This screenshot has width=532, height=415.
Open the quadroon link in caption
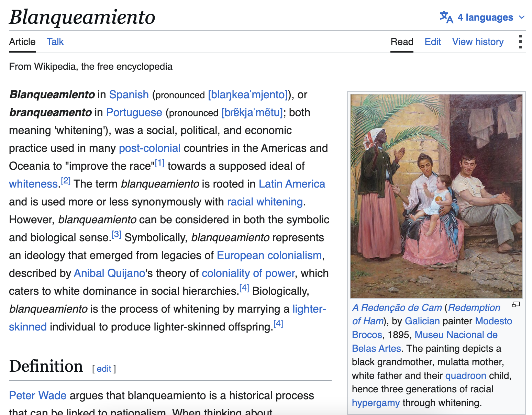[466, 375]
